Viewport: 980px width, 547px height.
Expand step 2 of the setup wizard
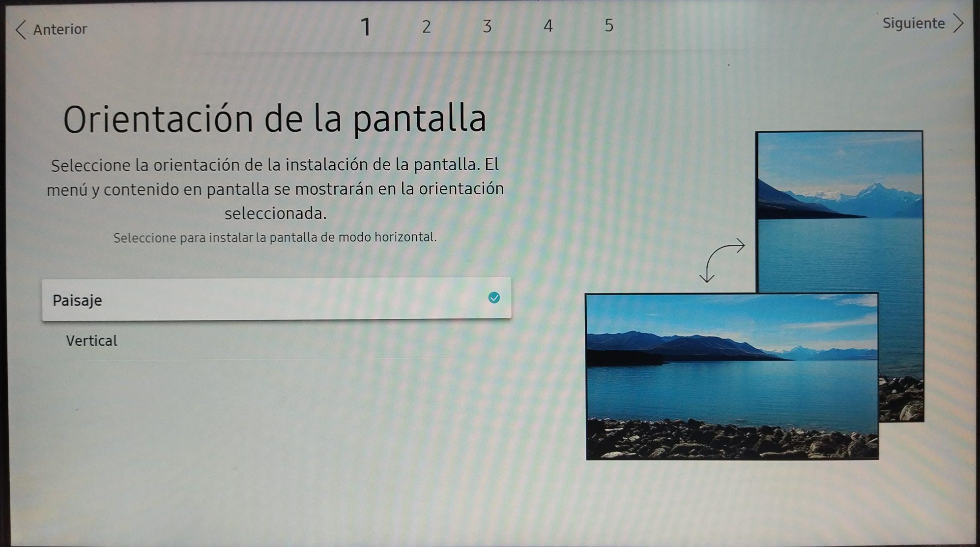tap(426, 27)
